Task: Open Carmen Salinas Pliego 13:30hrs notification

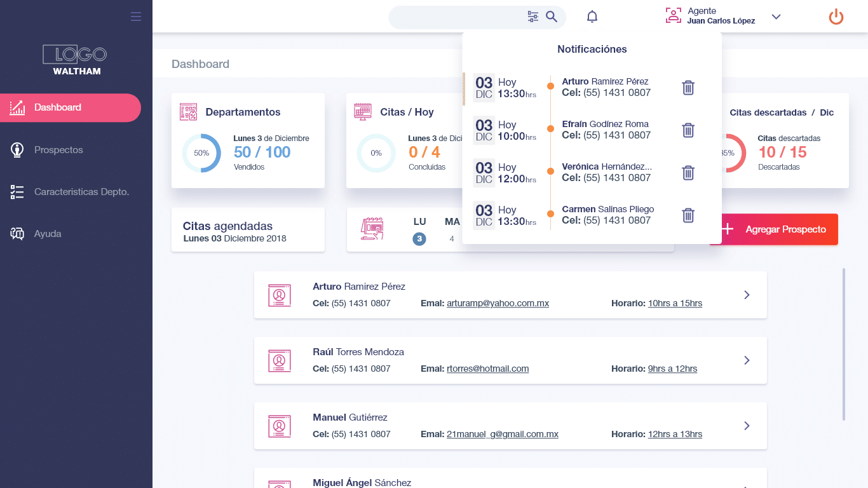Action: coord(592,215)
